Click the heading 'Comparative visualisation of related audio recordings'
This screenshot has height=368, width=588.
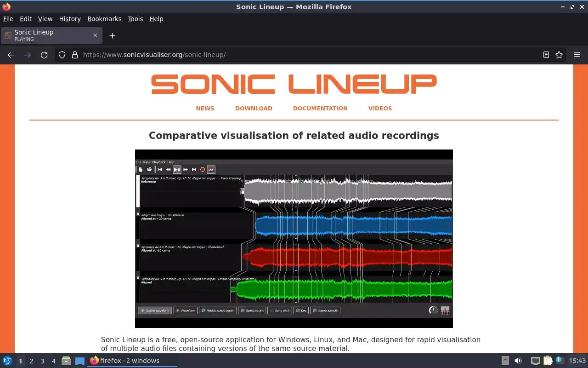[294, 135]
